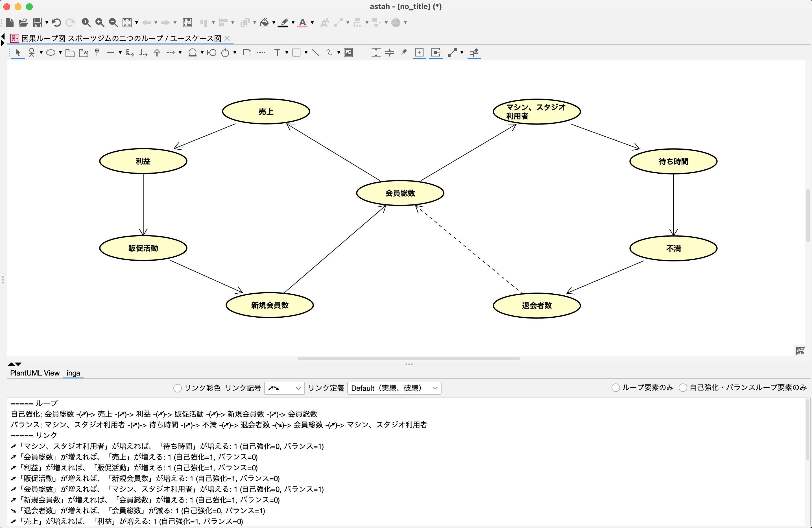Select 自己強化・バランスループ要素のみ radio option
Viewport: 812px width, 528px height.
click(683, 388)
